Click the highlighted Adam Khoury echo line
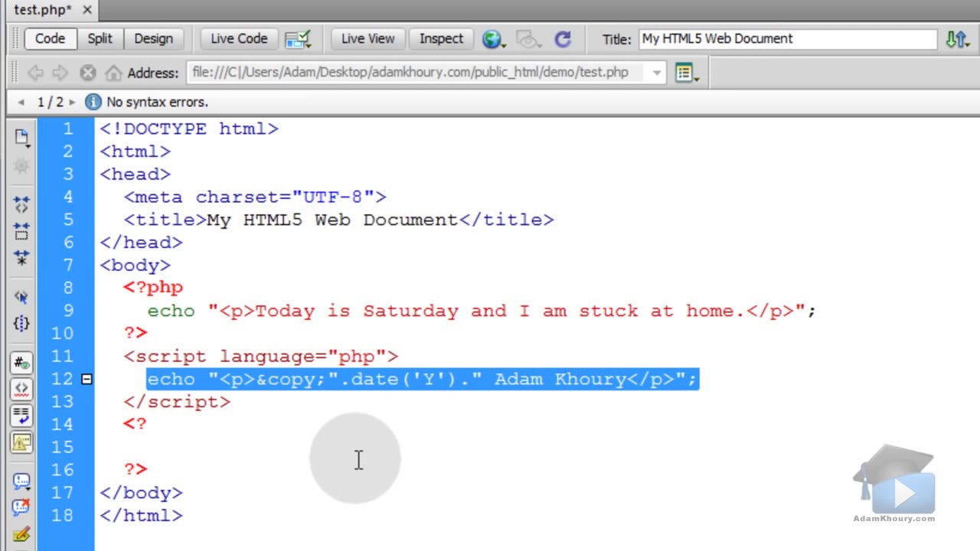 (x=423, y=379)
